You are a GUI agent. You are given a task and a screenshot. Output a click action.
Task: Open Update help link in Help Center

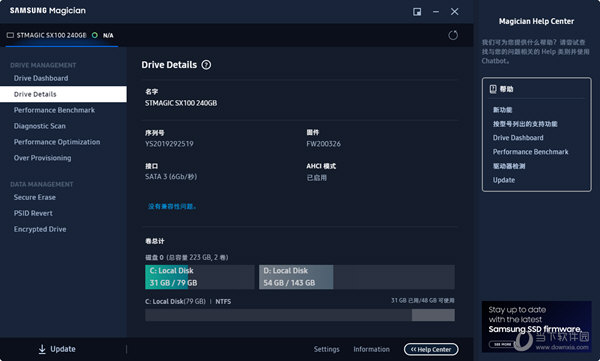point(504,180)
